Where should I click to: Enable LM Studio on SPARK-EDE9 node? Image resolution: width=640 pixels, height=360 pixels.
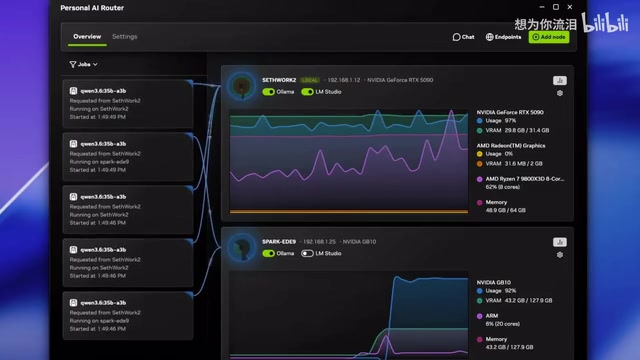point(307,253)
